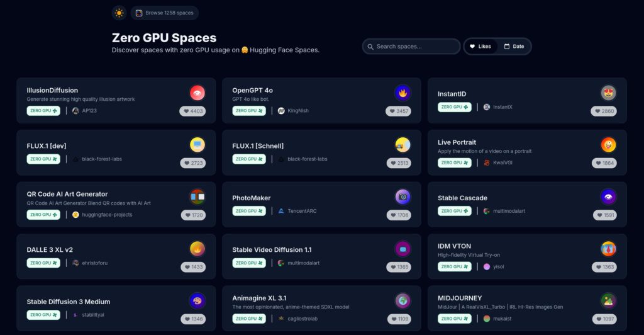The width and height of the screenshot is (644, 335).
Task: Click the IllusionDiffusion red eye icon
Action: pyautogui.click(x=197, y=93)
